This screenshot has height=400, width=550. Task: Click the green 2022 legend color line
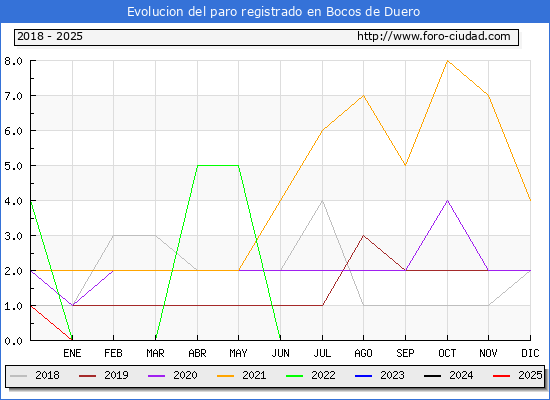(x=295, y=376)
